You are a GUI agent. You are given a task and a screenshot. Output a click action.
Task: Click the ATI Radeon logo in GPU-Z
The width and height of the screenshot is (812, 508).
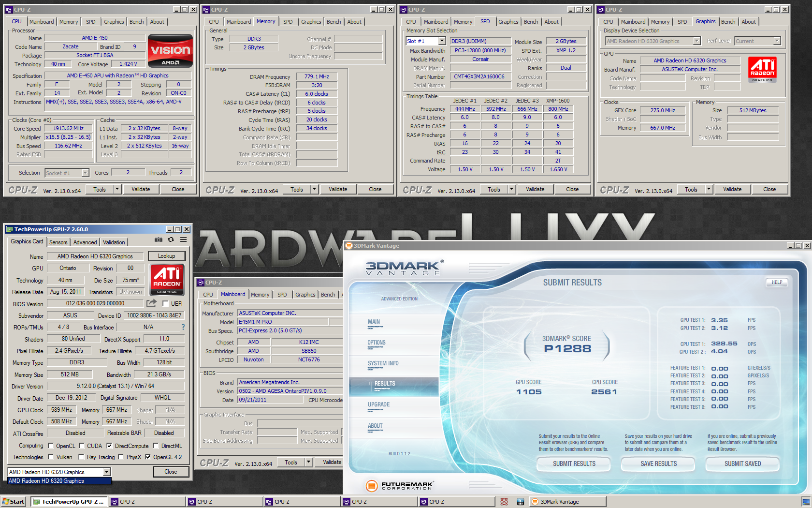[167, 279]
